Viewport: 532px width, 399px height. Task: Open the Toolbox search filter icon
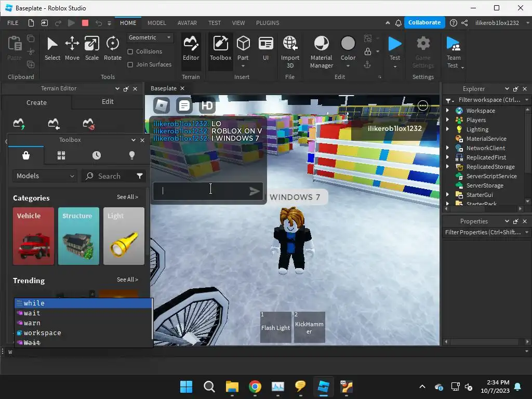click(139, 176)
